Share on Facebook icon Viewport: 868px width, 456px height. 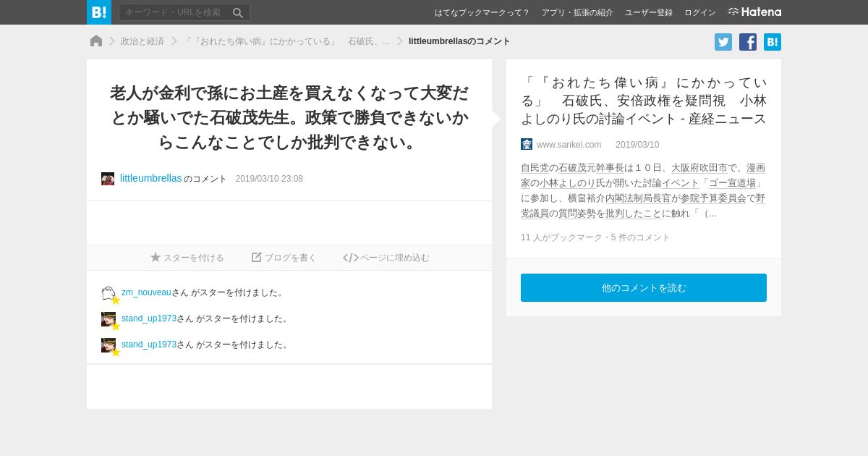click(748, 42)
